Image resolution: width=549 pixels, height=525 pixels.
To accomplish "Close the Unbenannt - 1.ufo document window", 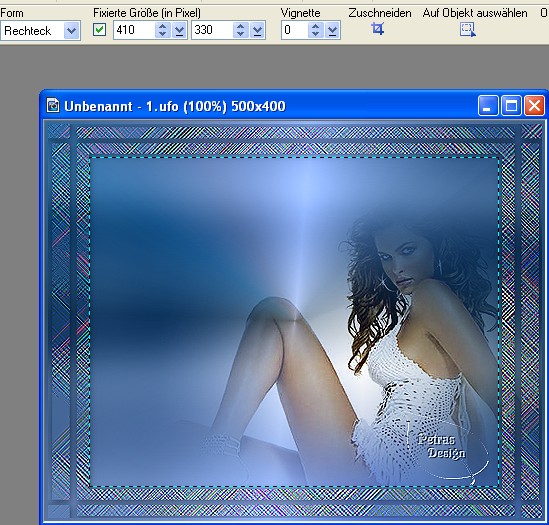I will tap(534, 105).
